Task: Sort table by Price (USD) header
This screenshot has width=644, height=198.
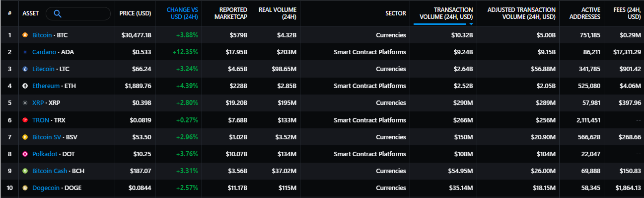Action: pyautogui.click(x=135, y=13)
